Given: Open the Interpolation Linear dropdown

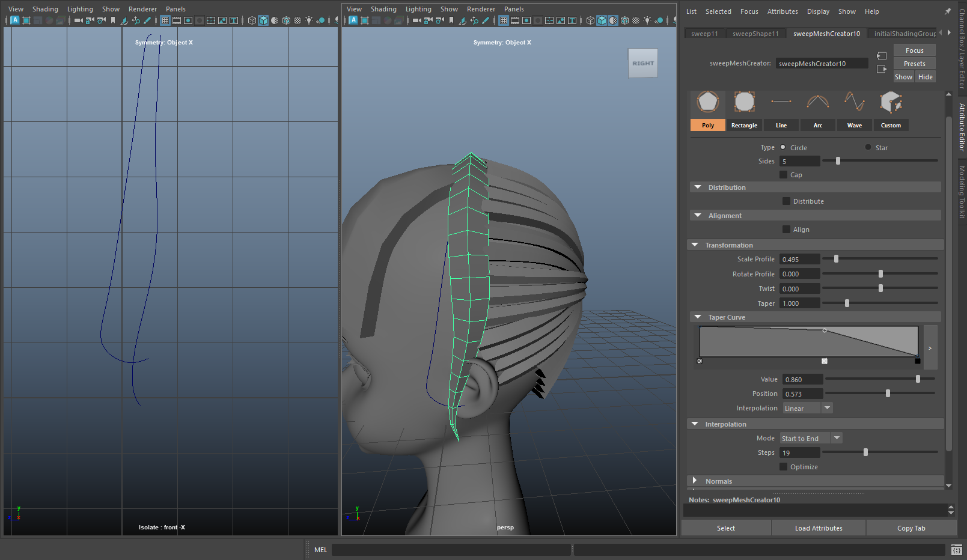Looking at the screenshot, I should [808, 409].
